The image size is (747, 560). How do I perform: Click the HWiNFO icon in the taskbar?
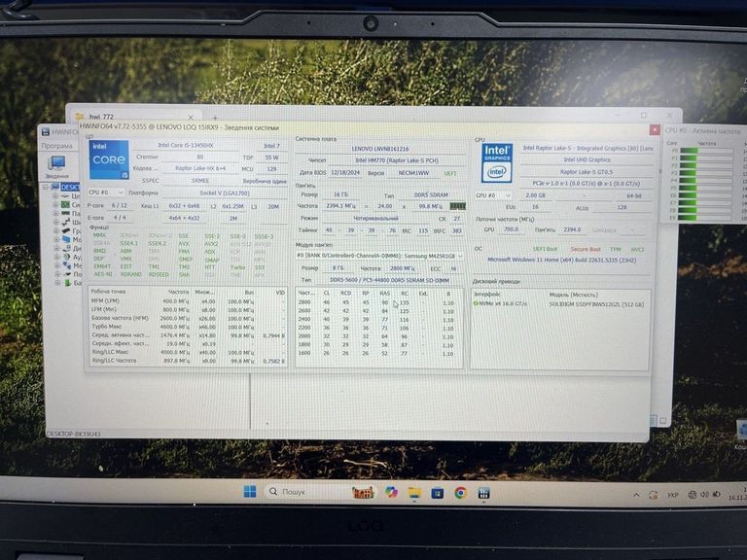[483, 492]
